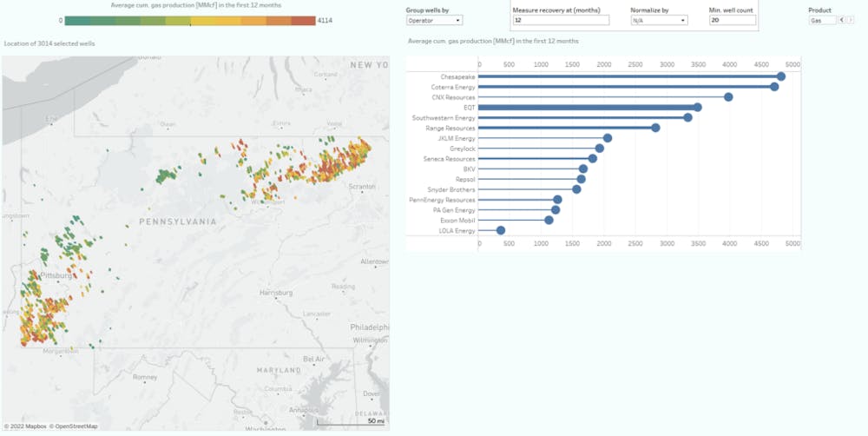Click the yellow middle of color legend
The width and height of the screenshot is (868, 436).
click(x=203, y=21)
